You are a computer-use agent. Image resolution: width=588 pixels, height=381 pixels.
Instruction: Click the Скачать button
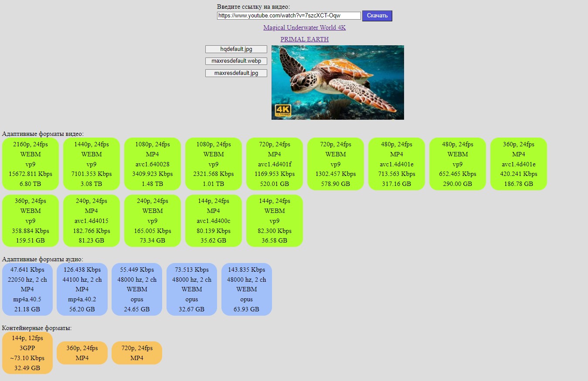point(377,16)
